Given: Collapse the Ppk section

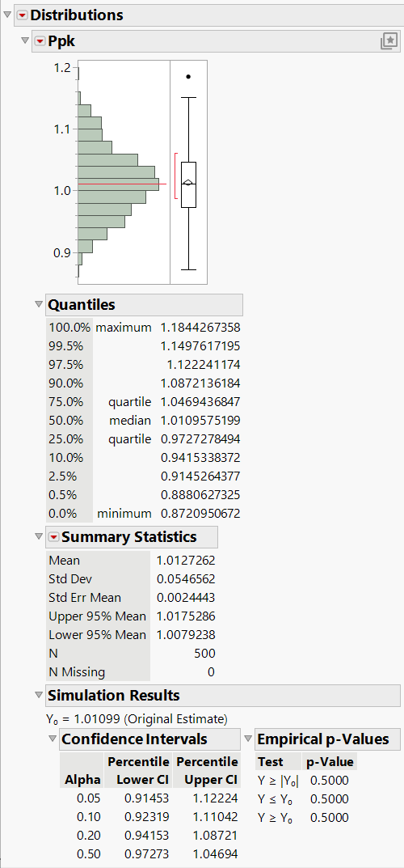Looking at the screenshot, I should [x=25, y=41].
